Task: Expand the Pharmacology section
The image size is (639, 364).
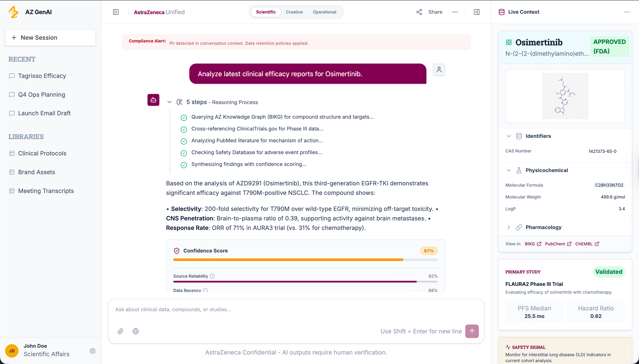Action: pyautogui.click(x=509, y=227)
